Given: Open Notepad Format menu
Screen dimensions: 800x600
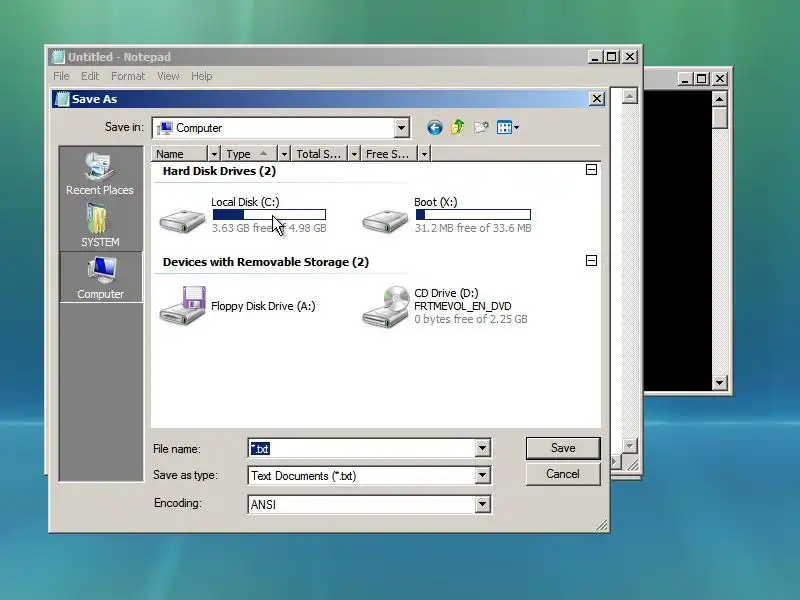Looking at the screenshot, I should pos(128,76).
